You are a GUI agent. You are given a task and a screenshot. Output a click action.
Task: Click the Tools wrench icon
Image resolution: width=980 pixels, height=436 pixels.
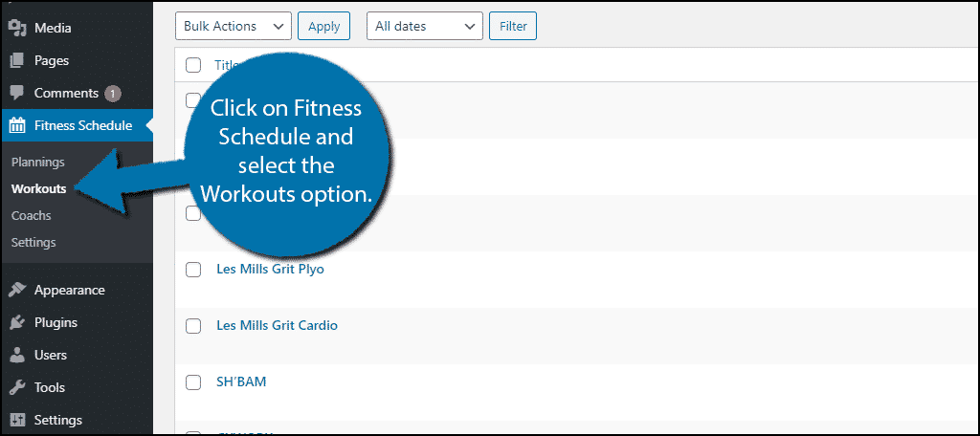coord(17,387)
